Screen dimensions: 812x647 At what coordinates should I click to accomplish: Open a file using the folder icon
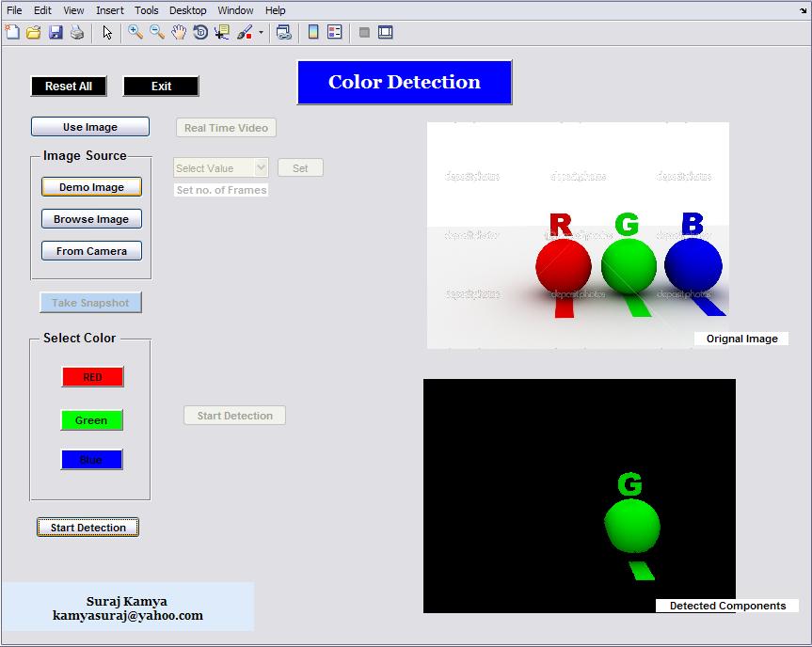pyautogui.click(x=34, y=32)
